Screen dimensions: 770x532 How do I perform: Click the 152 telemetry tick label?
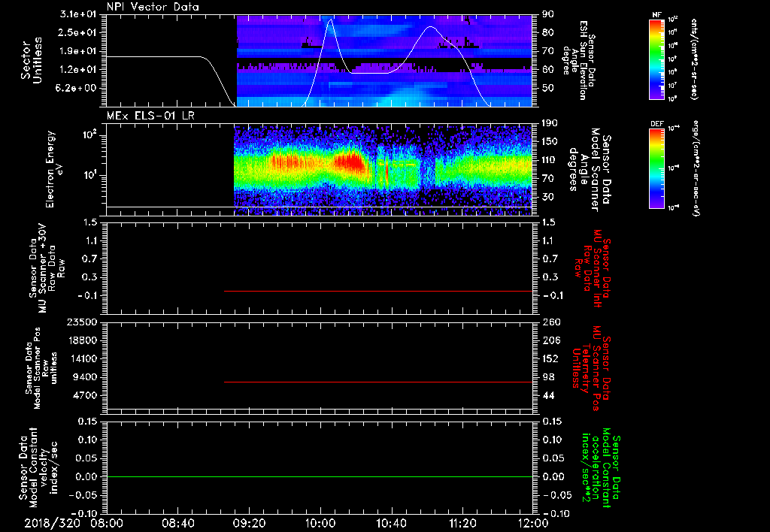(x=551, y=358)
